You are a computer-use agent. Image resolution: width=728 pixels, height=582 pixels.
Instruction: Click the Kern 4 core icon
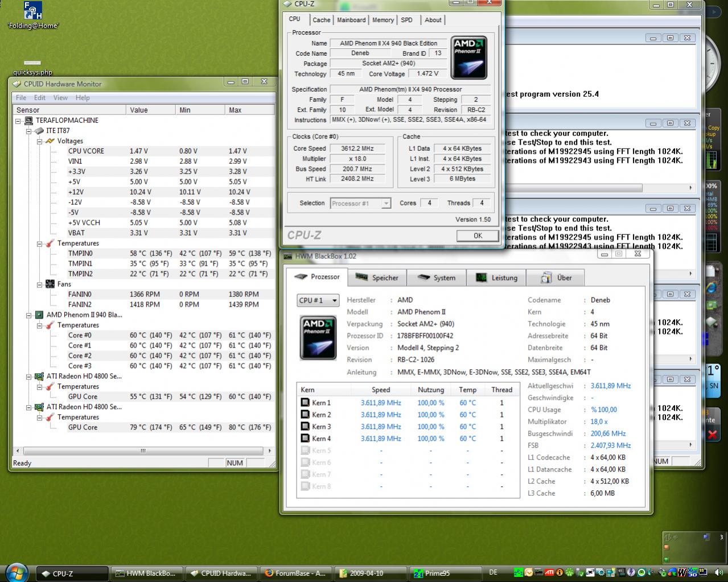tap(305, 439)
